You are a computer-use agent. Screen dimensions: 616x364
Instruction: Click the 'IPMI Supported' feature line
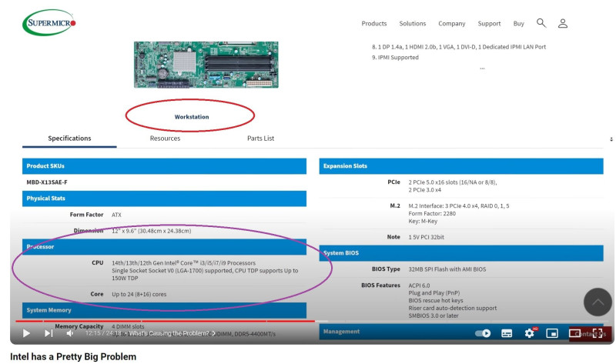click(x=395, y=57)
